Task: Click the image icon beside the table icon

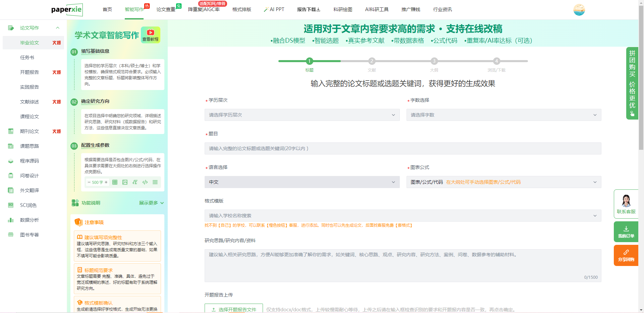Action: (x=125, y=182)
